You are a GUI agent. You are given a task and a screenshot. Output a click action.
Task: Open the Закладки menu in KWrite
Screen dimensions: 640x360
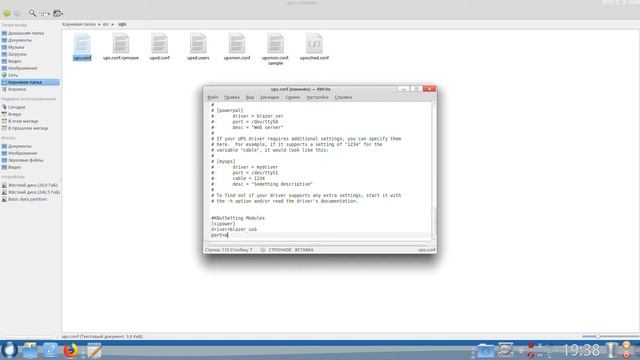pos(269,97)
